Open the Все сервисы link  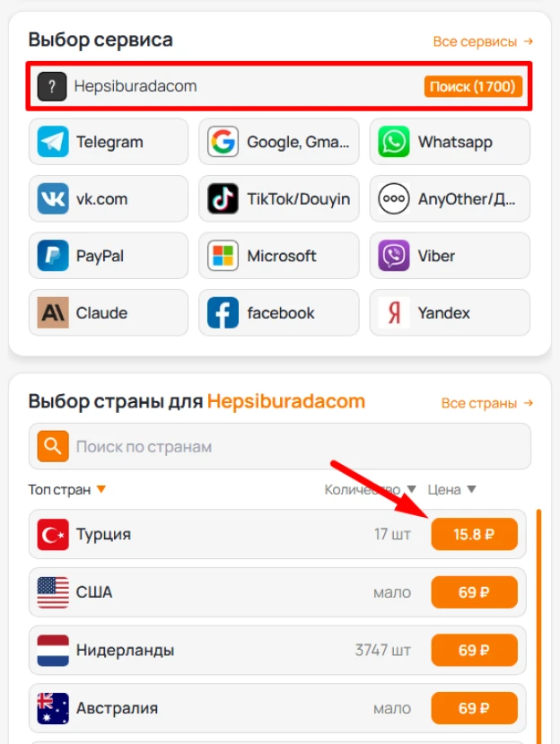483,42
